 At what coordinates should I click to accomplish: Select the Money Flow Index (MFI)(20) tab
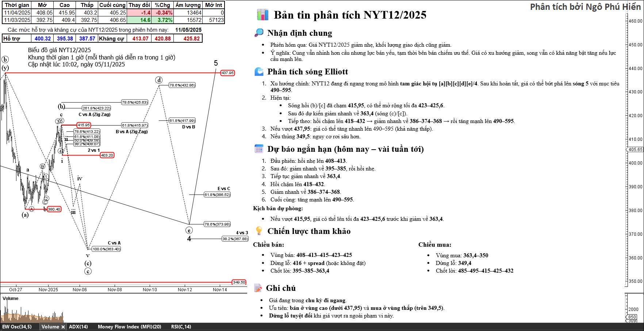[129, 327]
